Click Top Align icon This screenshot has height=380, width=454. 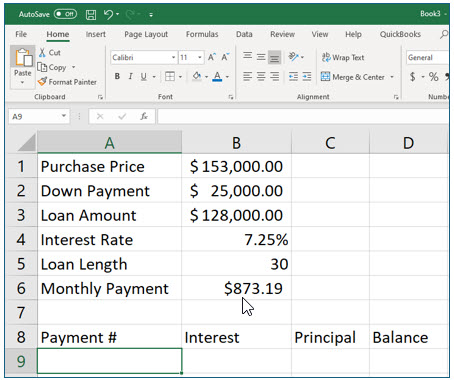click(x=247, y=57)
